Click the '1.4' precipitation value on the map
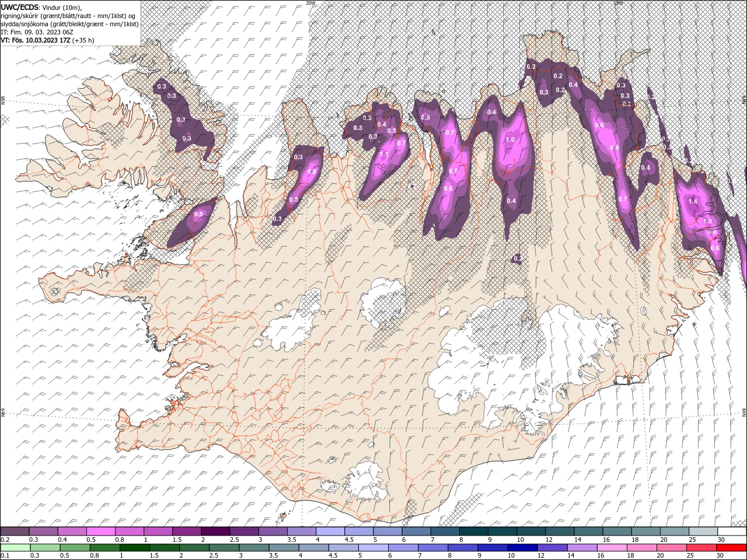747x560 pixels. point(693,201)
